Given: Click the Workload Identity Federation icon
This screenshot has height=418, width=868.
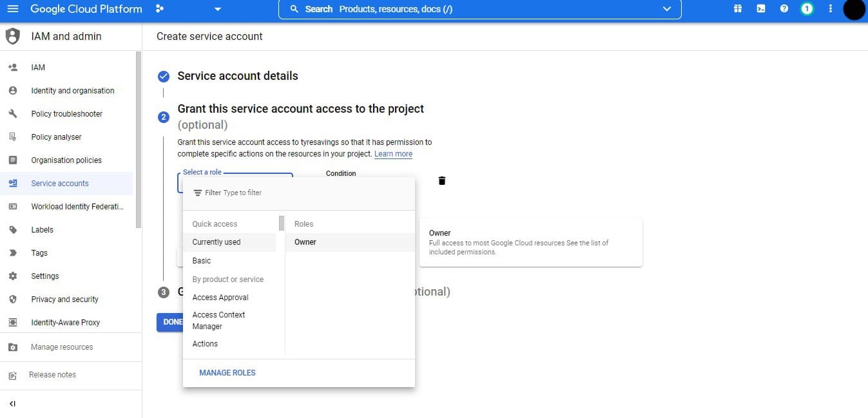Looking at the screenshot, I should 13,207.
